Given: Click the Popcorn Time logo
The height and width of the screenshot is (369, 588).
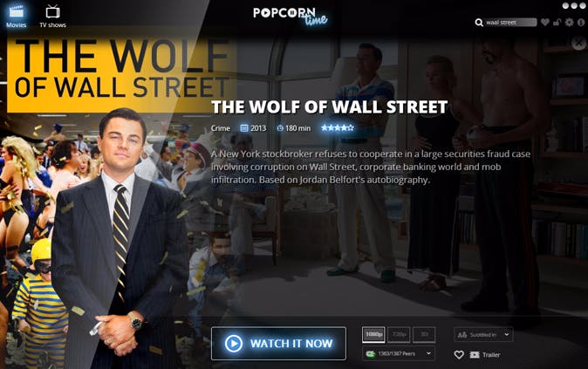Looking at the screenshot, I should (x=290, y=16).
